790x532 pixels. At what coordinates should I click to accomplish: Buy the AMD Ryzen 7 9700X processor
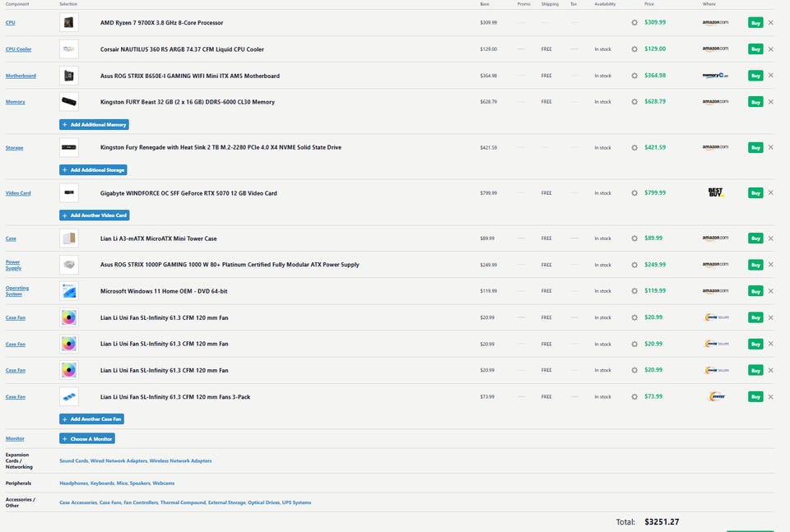click(x=755, y=23)
